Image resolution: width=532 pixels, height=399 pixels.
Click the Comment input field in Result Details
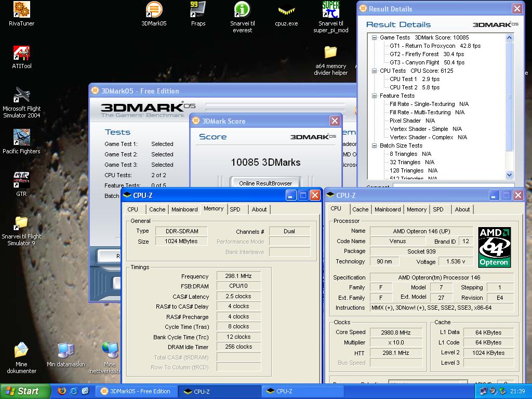453,186
